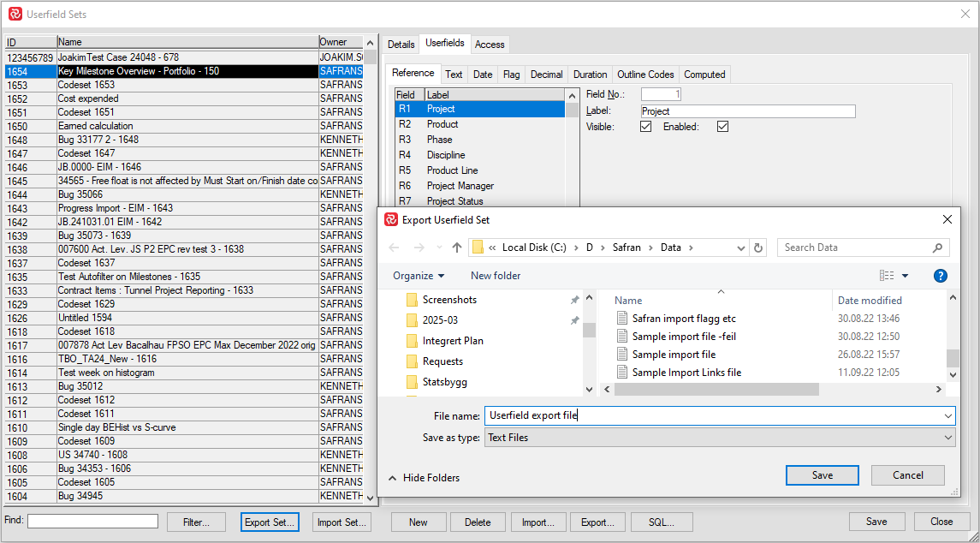Select the Requests folder
The height and width of the screenshot is (543, 980).
click(443, 361)
